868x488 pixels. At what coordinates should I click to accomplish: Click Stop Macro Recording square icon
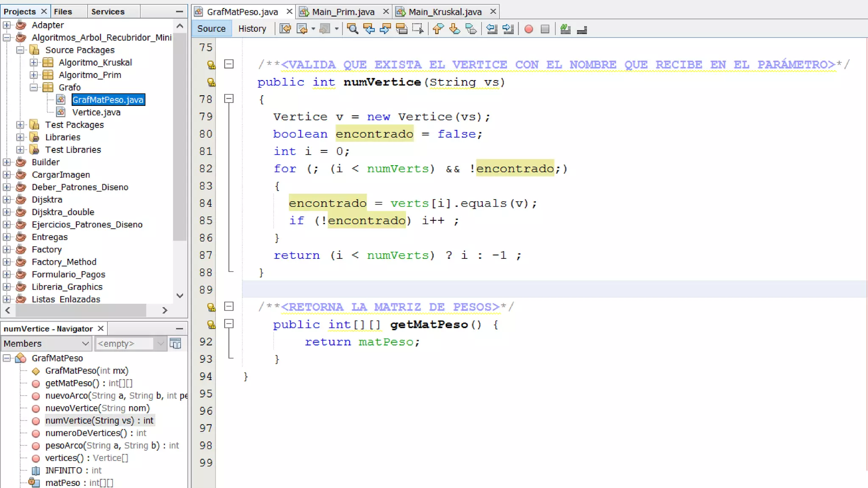pos(545,29)
